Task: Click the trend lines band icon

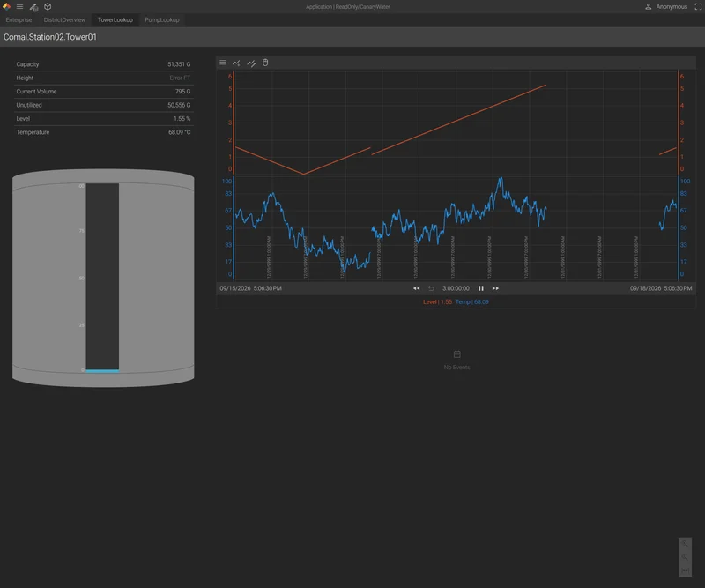Action: point(251,63)
